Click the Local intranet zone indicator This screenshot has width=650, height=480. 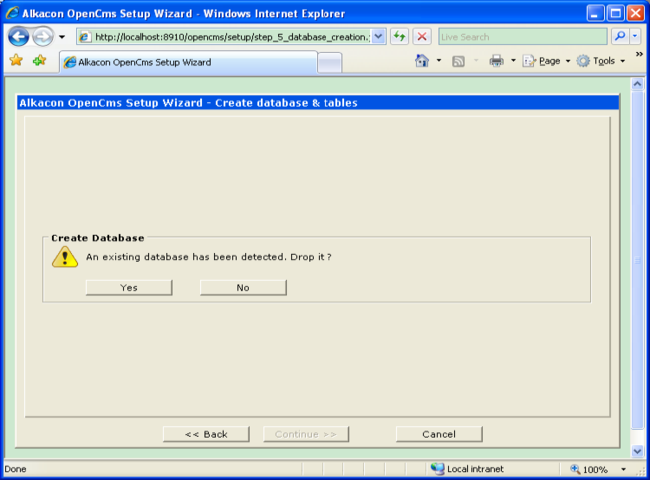[467, 469]
